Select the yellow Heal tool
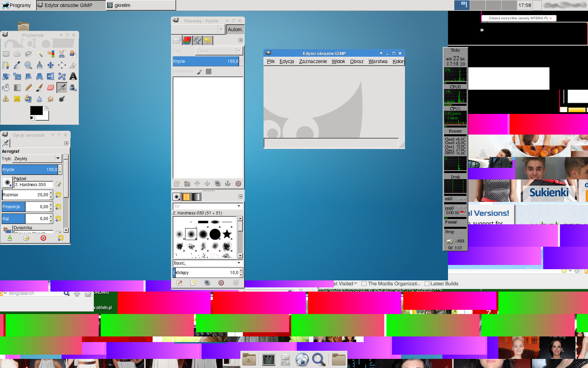 click(17, 99)
